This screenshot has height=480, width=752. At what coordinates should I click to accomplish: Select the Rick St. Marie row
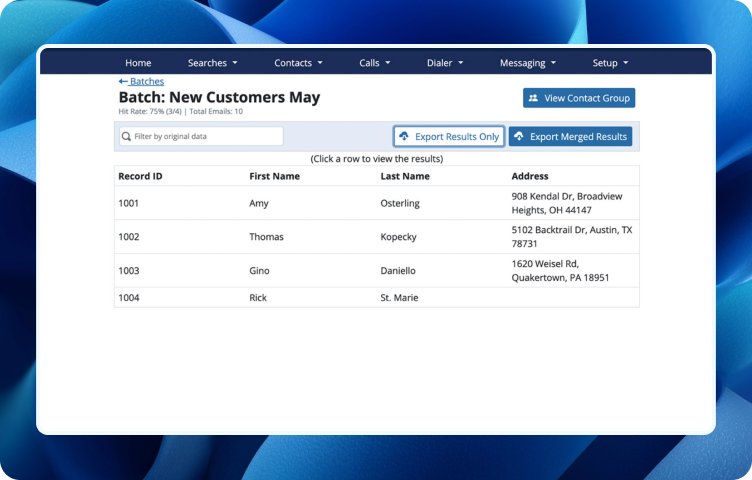click(x=376, y=298)
